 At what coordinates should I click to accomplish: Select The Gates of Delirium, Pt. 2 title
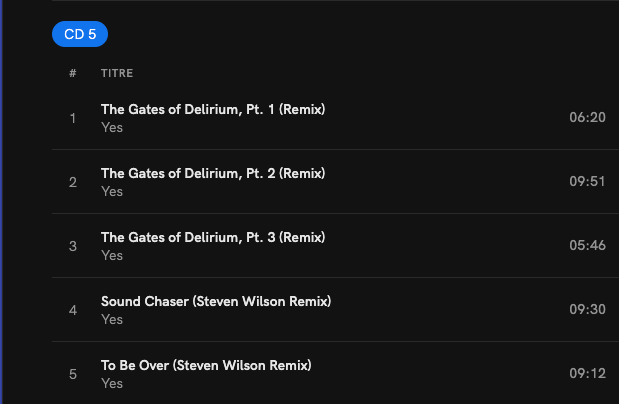coord(213,173)
